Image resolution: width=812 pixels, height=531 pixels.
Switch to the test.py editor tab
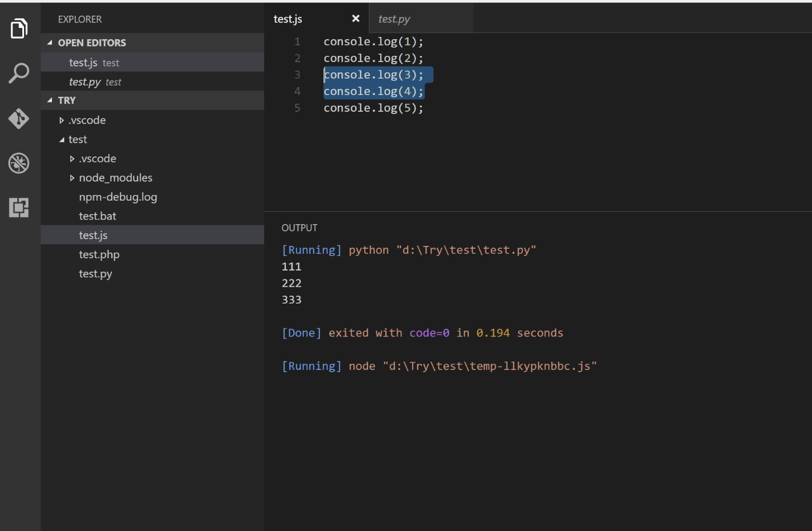click(x=393, y=18)
